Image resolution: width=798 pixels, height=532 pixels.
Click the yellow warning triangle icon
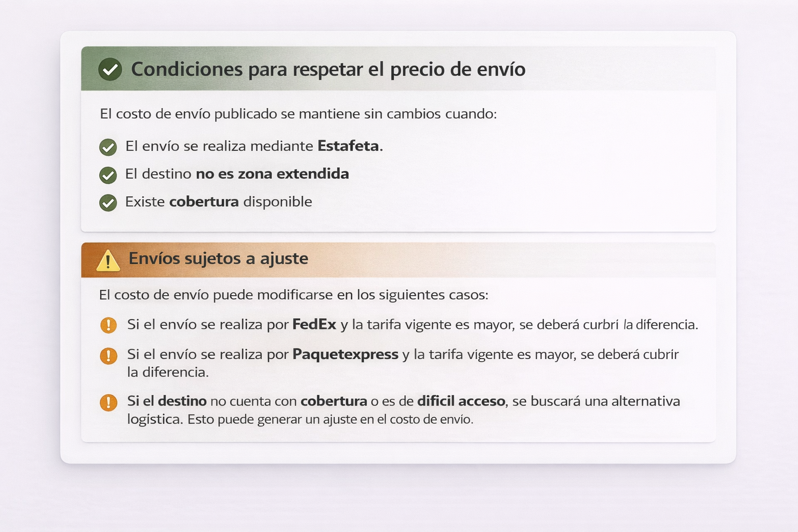pos(108,260)
